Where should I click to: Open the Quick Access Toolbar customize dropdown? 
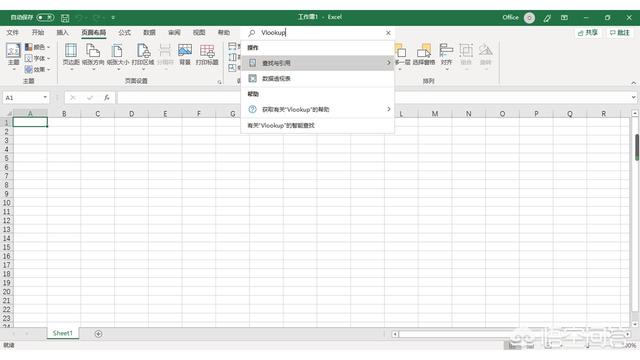[113, 18]
